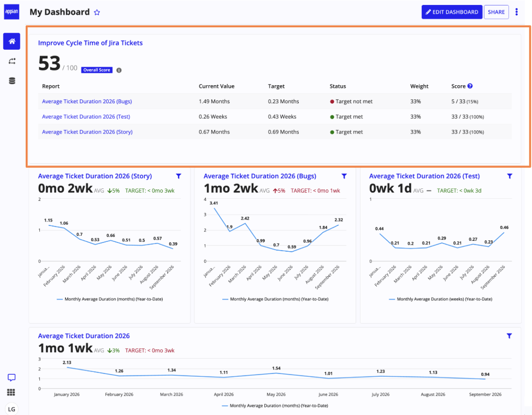Click the 1mo 1wk average value
Screen dimensions: 532x415
[65, 348]
